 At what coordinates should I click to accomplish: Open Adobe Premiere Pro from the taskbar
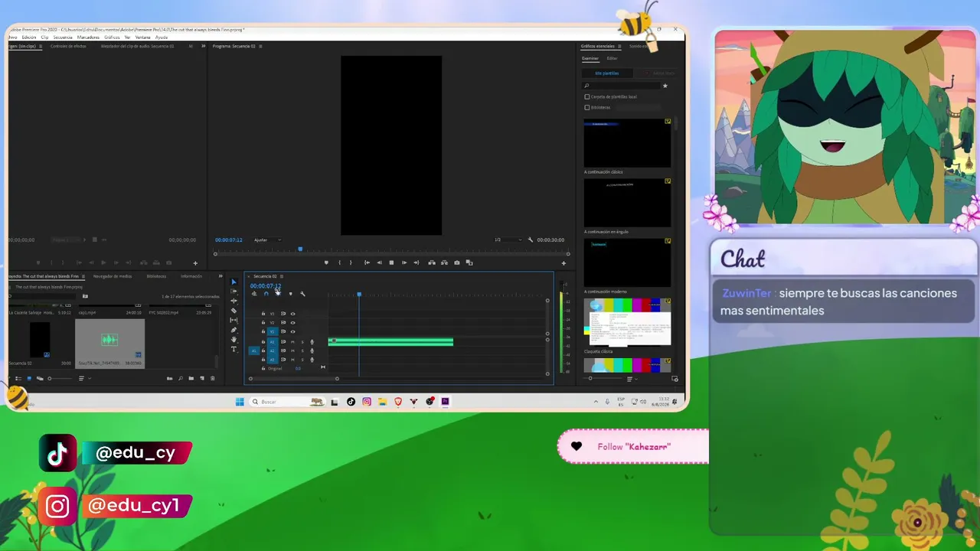click(x=445, y=402)
